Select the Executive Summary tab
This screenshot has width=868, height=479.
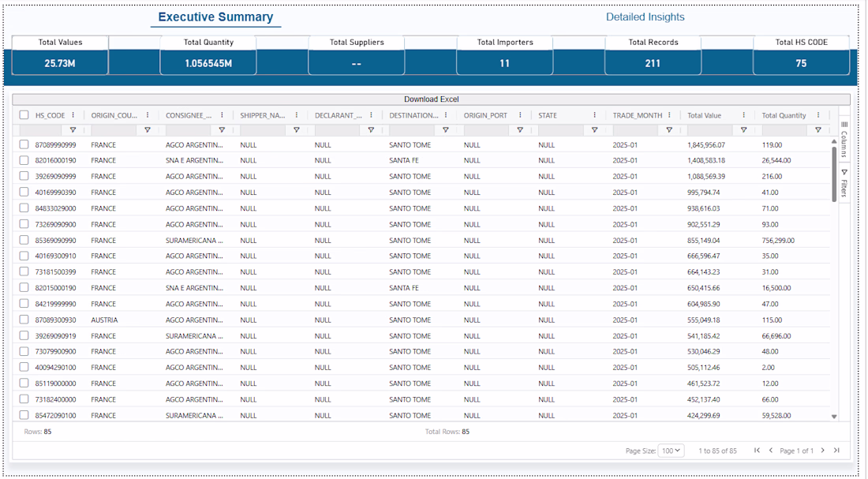point(215,17)
